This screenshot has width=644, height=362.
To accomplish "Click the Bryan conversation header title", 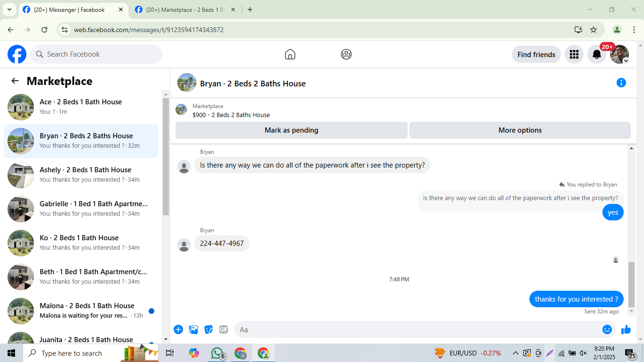I will pyautogui.click(x=253, y=84).
